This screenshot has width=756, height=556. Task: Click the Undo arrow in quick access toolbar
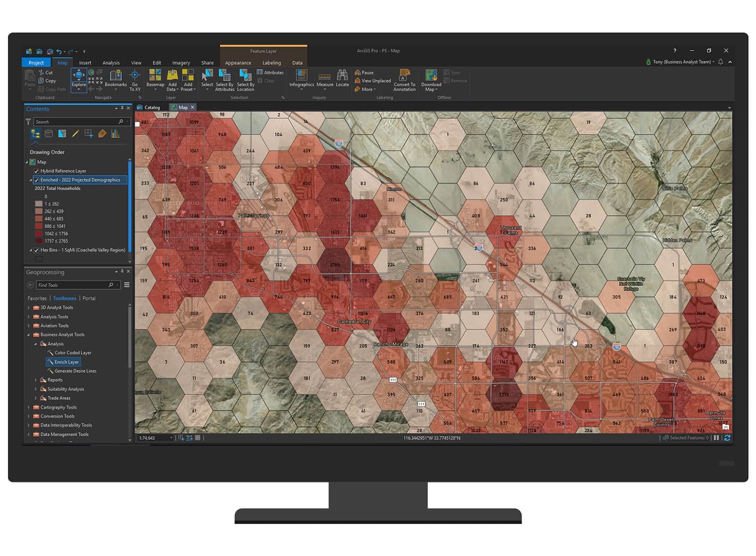click(59, 51)
